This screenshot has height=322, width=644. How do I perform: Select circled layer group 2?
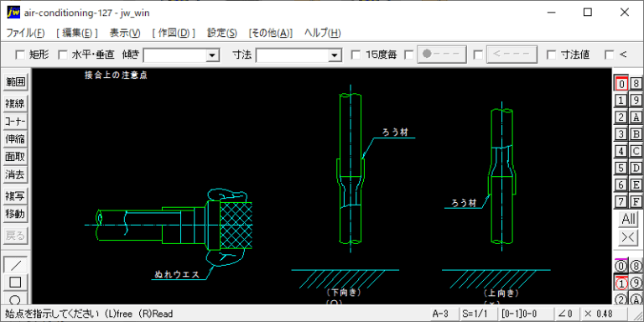point(621,299)
